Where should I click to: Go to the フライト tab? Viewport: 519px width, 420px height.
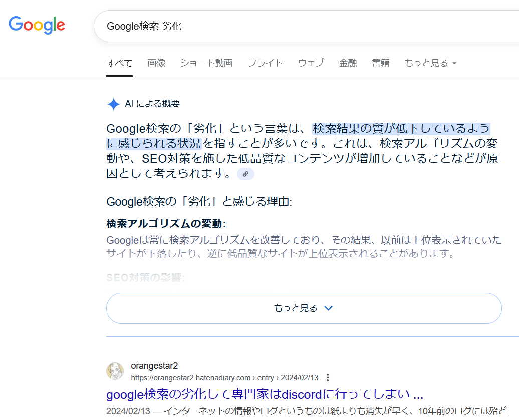coord(266,63)
